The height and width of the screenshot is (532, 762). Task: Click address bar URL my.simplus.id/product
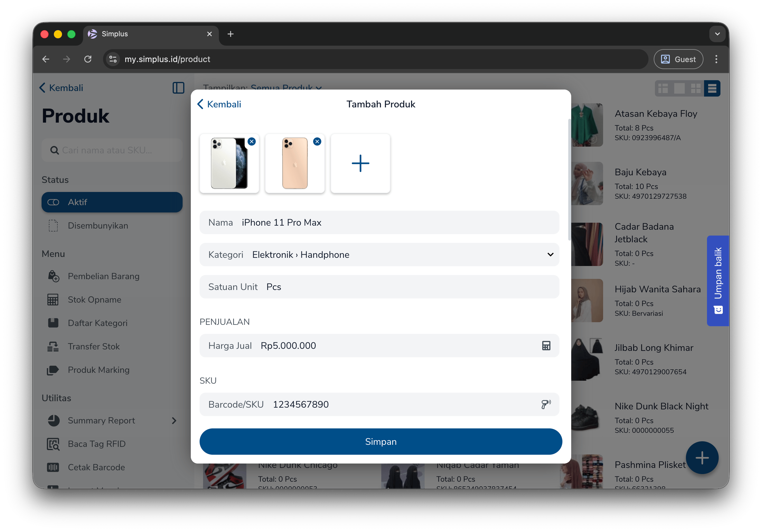click(167, 59)
